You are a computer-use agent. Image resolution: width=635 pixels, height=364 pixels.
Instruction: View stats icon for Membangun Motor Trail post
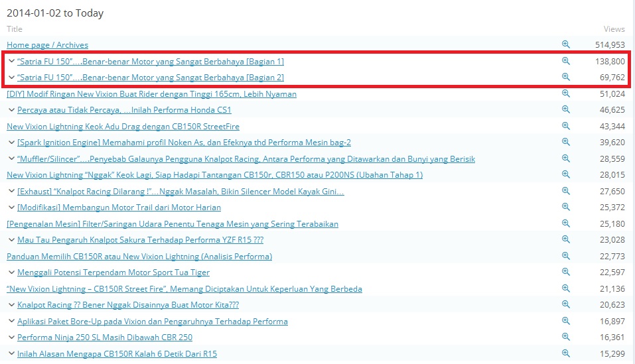(566, 208)
